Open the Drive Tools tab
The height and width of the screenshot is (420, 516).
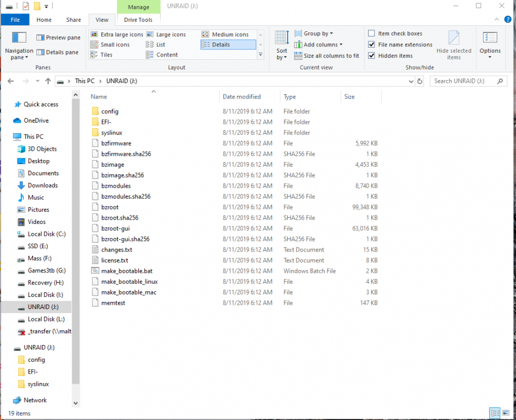pyautogui.click(x=138, y=20)
